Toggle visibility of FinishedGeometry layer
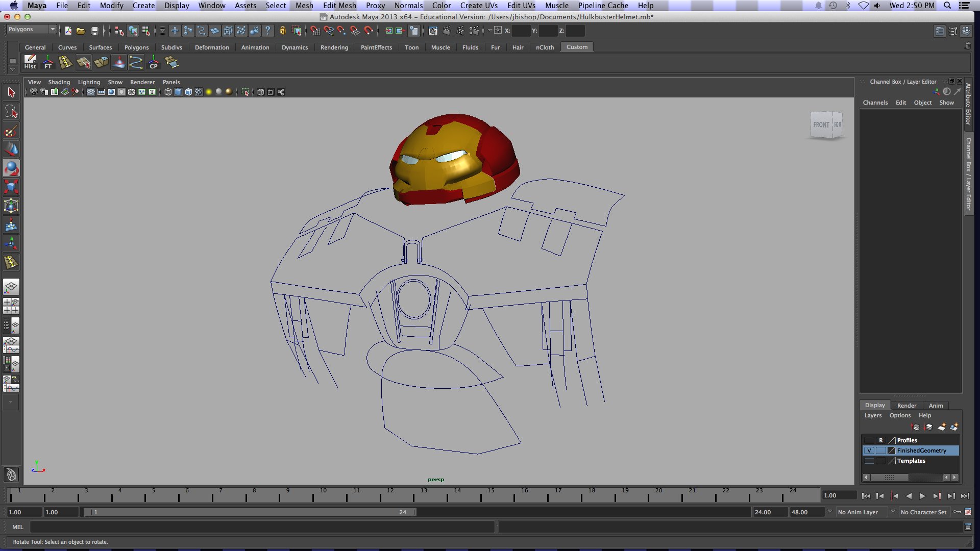Screen dimensions: 980x551 (869, 450)
